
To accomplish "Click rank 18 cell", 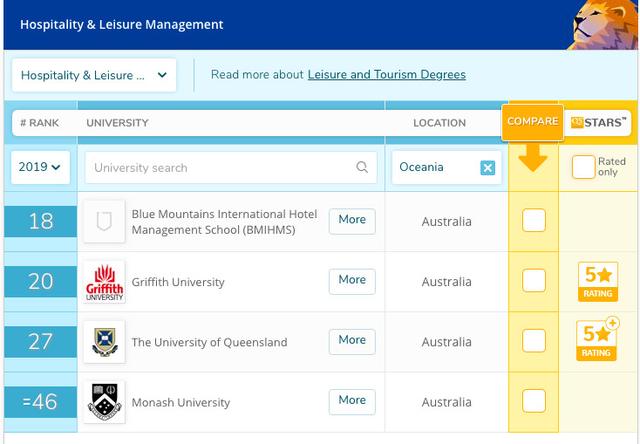I will [x=41, y=221].
